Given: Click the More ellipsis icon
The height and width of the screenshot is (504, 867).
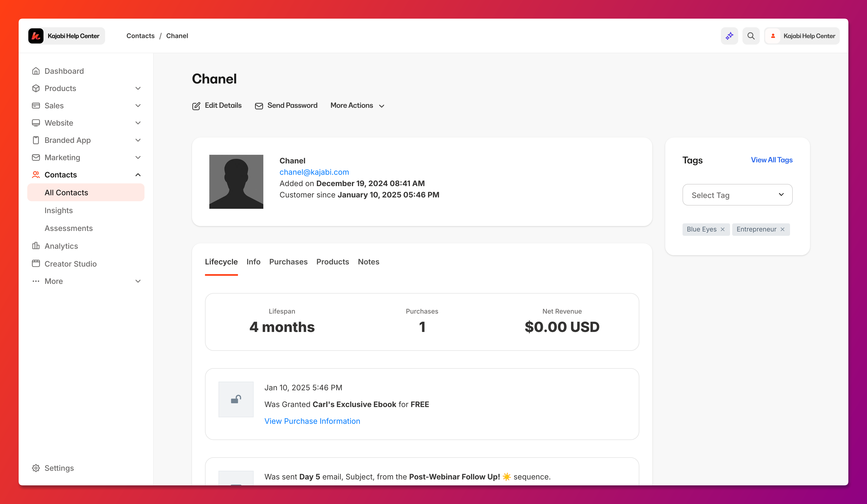Looking at the screenshot, I should (36, 281).
